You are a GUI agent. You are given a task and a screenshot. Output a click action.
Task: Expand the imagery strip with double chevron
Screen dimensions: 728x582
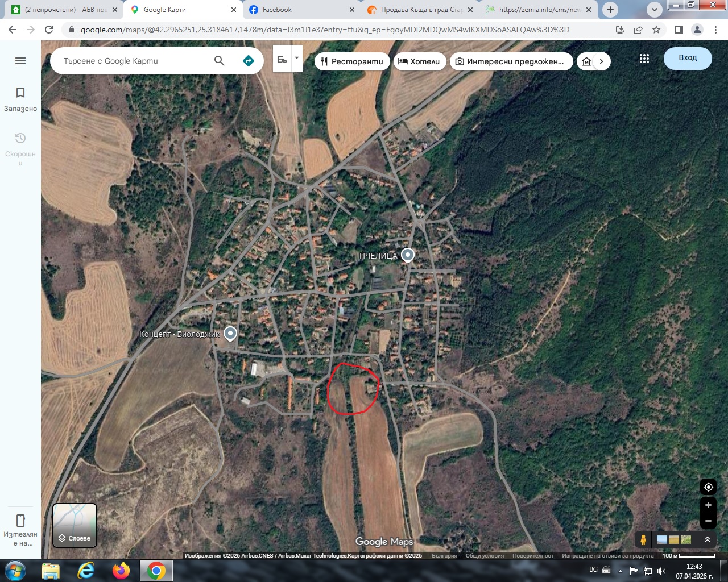click(x=708, y=539)
